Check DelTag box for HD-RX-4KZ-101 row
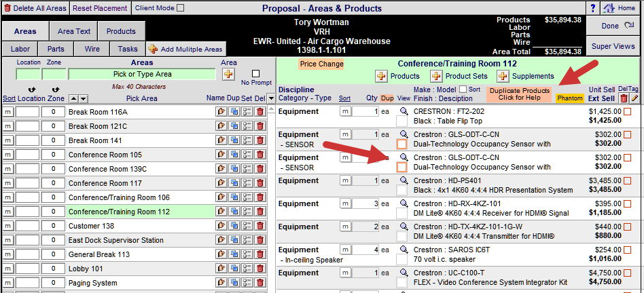 click(627, 203)
